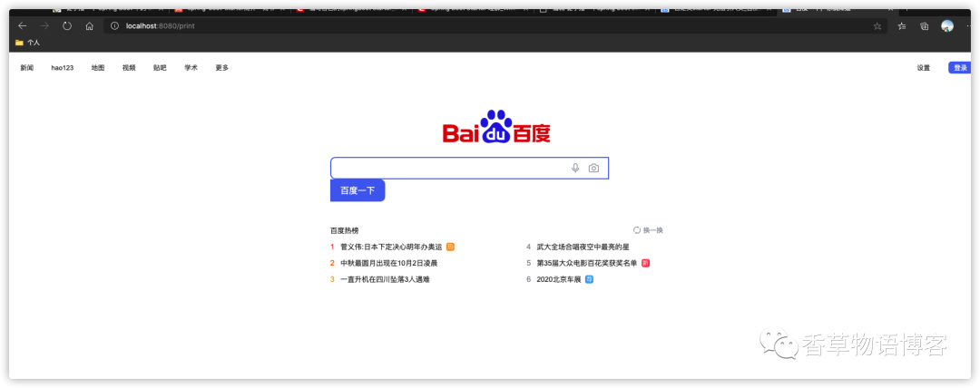The image size is (980, 388).
Task: Expand the 更多 more menu
Action: [222, 68]
